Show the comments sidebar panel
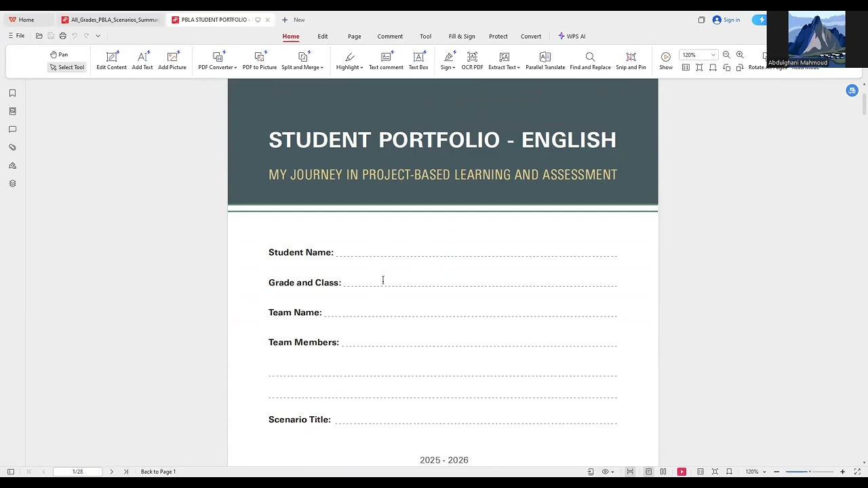Screen dimensions: 868x488 tap(12, 129)
